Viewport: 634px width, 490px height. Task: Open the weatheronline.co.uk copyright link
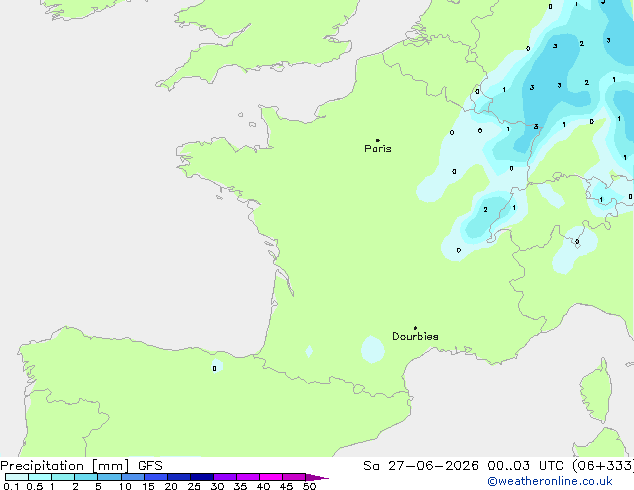[x=550, y=481]
